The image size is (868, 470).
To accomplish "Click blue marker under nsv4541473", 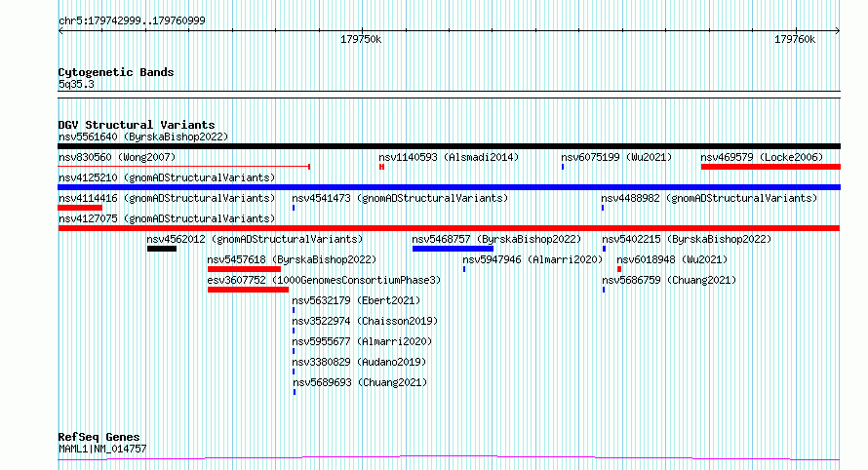I will click(294, 208).
